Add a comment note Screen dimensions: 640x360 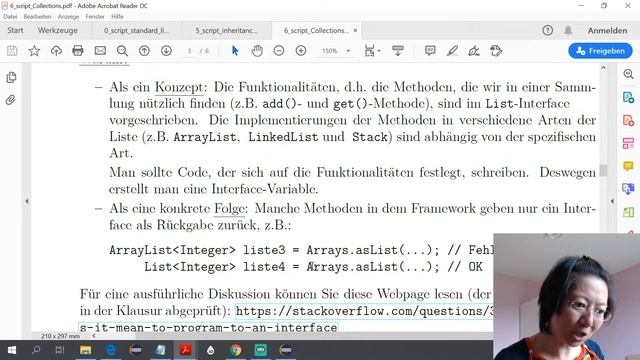(x=430, y=51)
